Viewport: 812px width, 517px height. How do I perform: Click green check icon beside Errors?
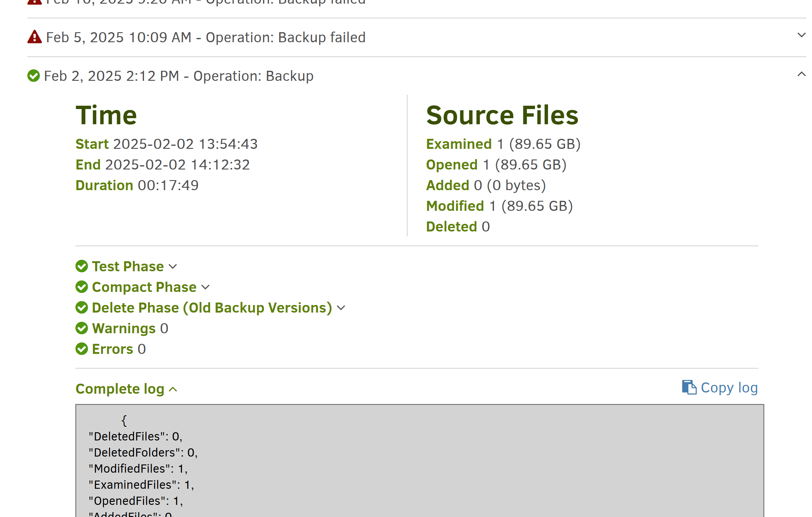pos(82,349)
